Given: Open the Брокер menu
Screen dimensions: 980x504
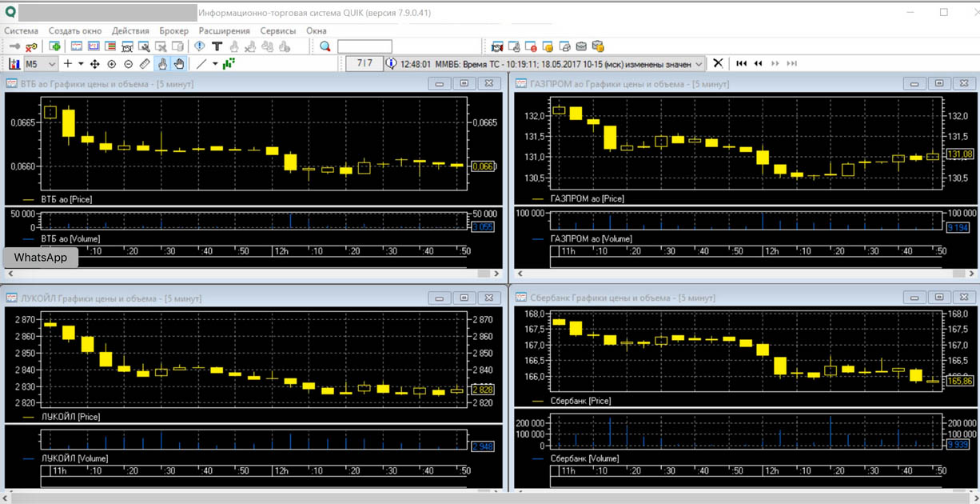Looking at the screenshot, I should [173, 30].
